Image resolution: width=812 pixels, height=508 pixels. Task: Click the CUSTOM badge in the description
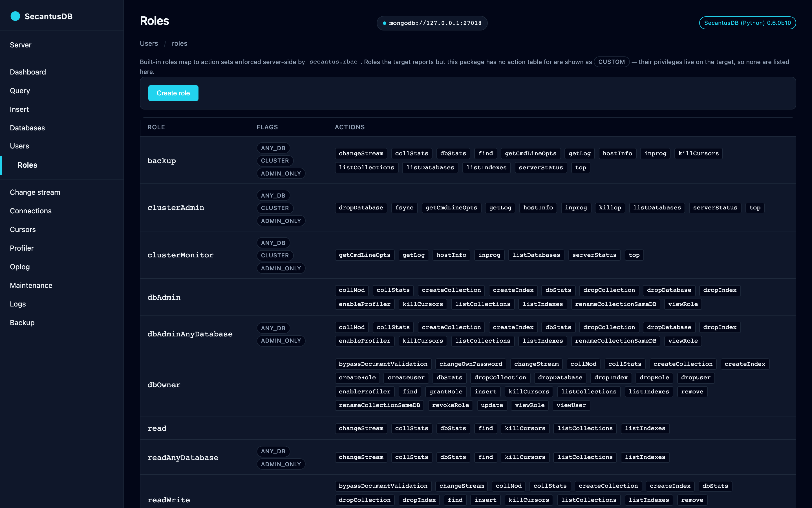pos(611,62)
